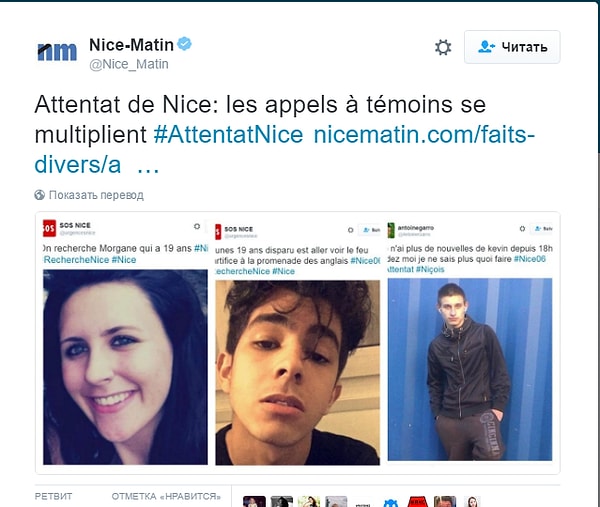Click the Nice-Matin account name

point(131,45)
